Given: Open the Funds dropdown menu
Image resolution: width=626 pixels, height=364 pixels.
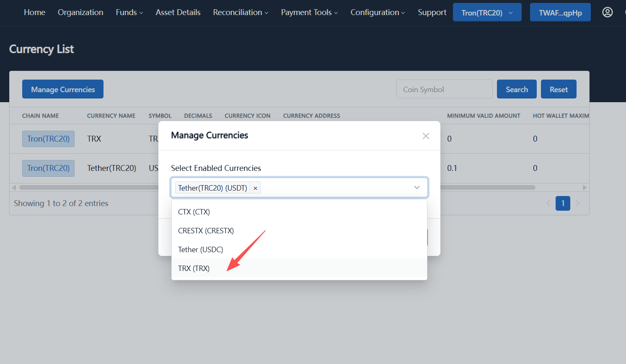Looking at the screenshot, I should (129, 12).
